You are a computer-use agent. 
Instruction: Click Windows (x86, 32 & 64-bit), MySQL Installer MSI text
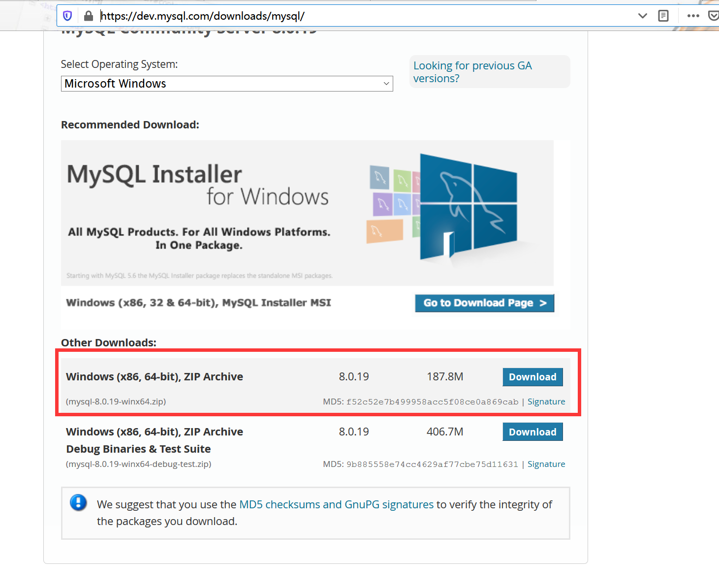click(x=199, y=303)
